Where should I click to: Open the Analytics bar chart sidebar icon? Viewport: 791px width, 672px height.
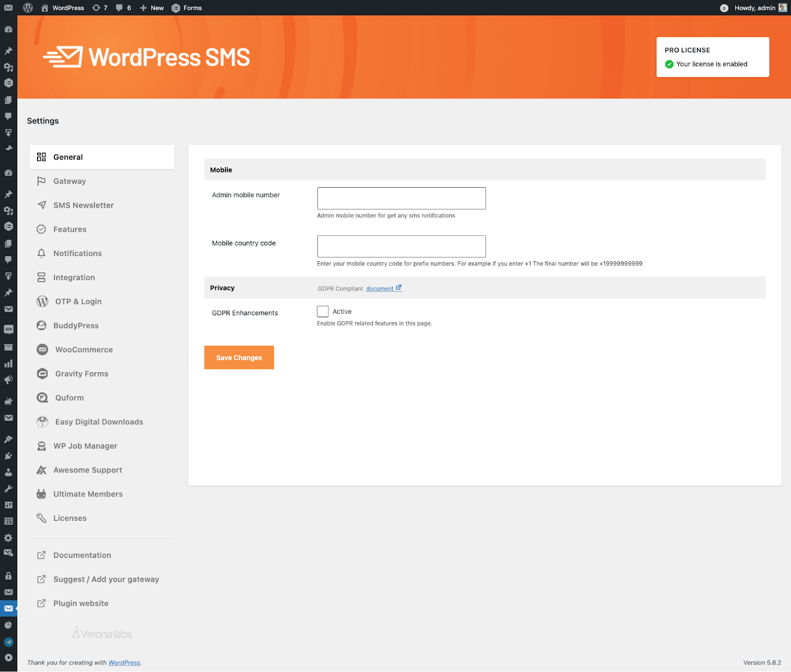pyautogui.click(x=8, y=364)
